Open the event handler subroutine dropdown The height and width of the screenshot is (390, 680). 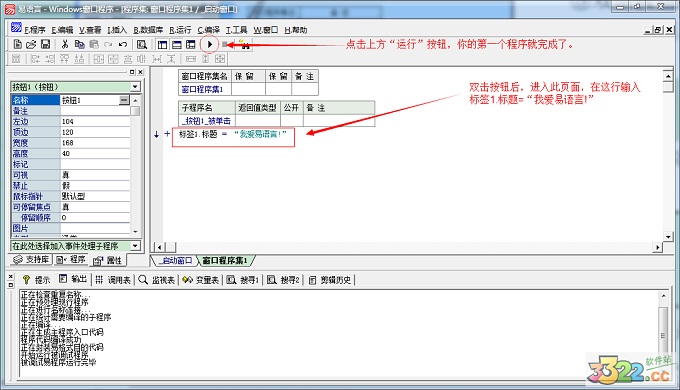click(136, 246)
